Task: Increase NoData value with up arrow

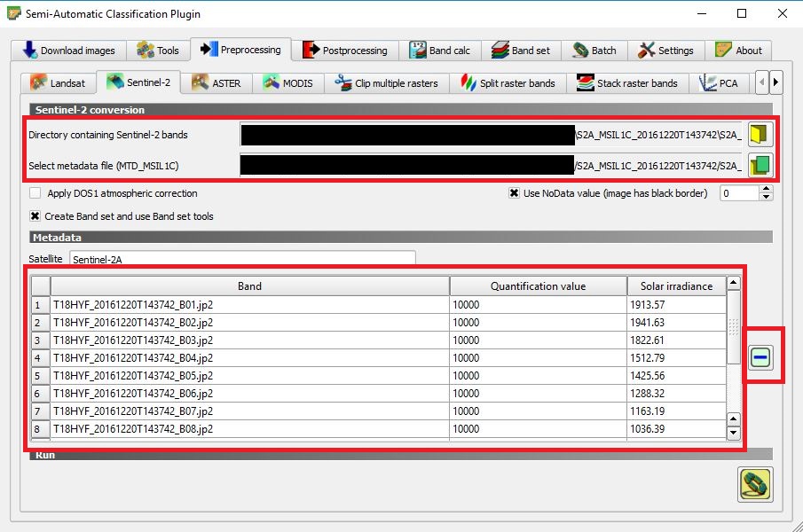Action: pos(767,189)
